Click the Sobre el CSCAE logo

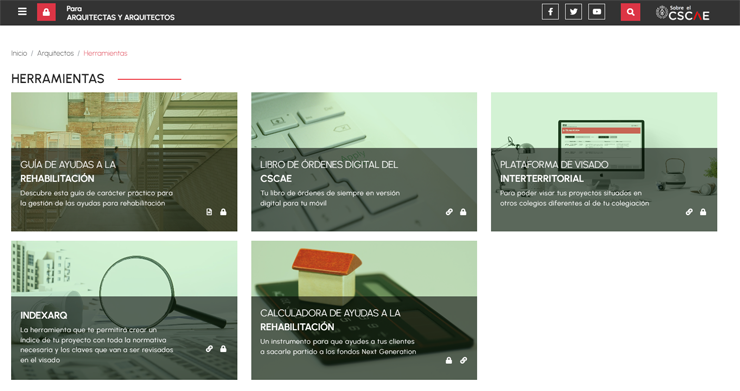(682, 13)
